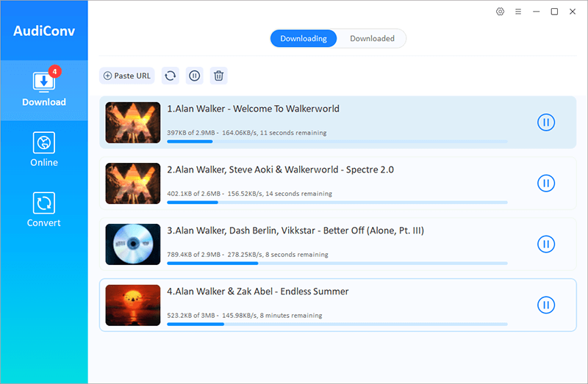Open settings gear icon

[500, 12]
